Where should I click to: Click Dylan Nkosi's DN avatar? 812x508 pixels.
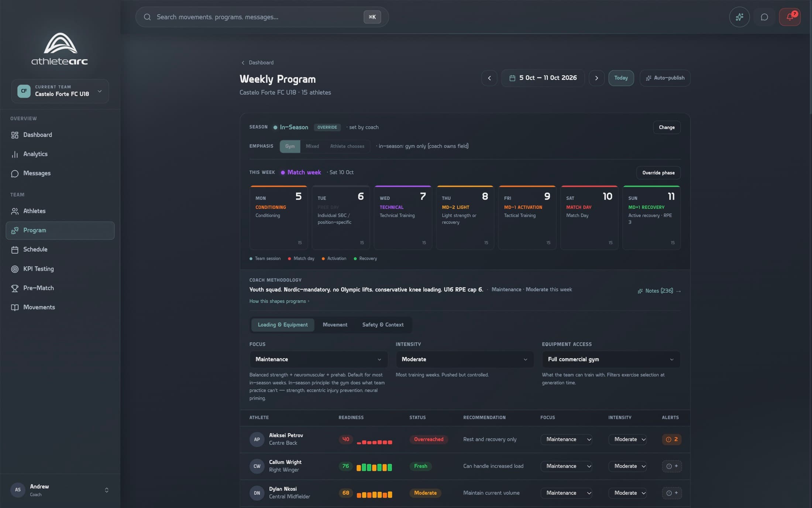point(257,493)
